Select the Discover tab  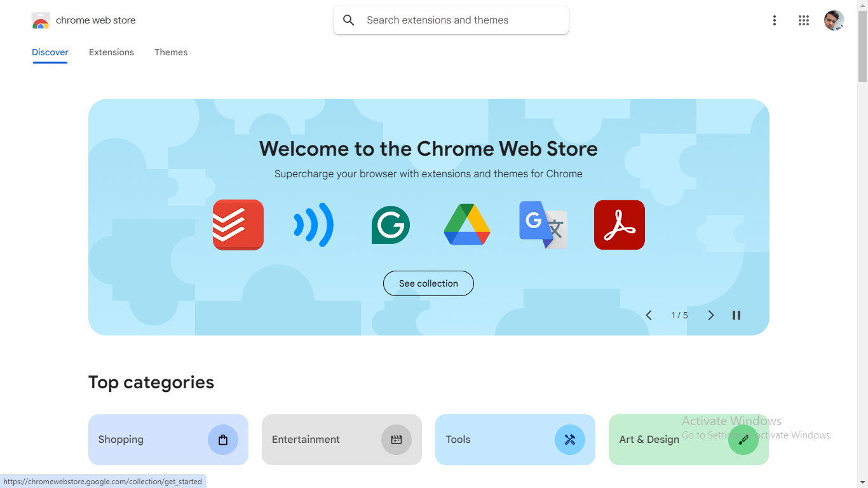tap(50, 52)
